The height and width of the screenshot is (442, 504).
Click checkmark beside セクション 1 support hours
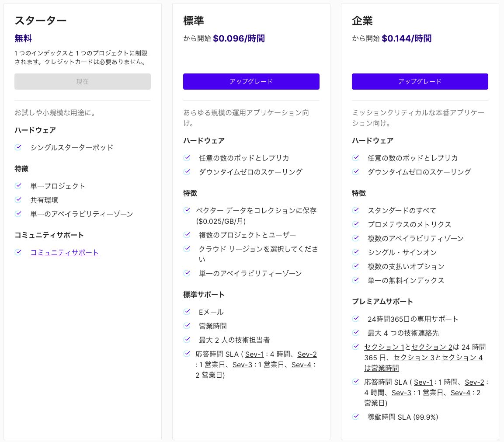(x=356, y=347)
